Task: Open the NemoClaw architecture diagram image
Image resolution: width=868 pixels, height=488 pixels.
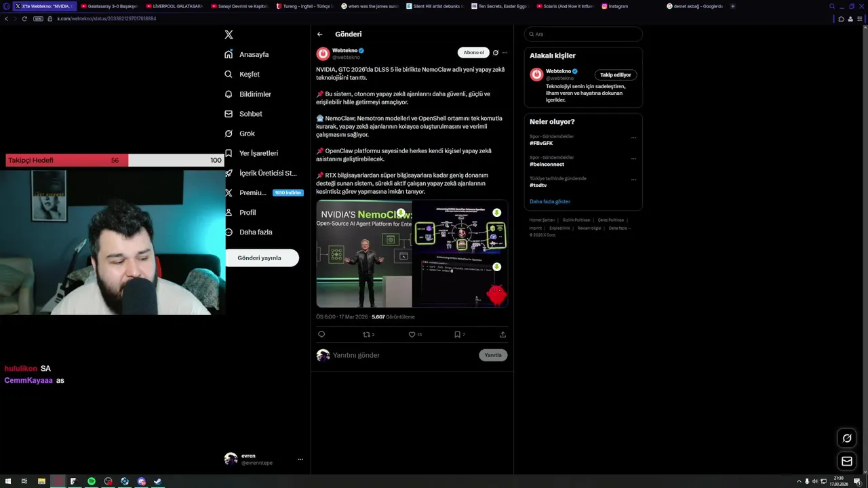Action: tap(460, 226)
